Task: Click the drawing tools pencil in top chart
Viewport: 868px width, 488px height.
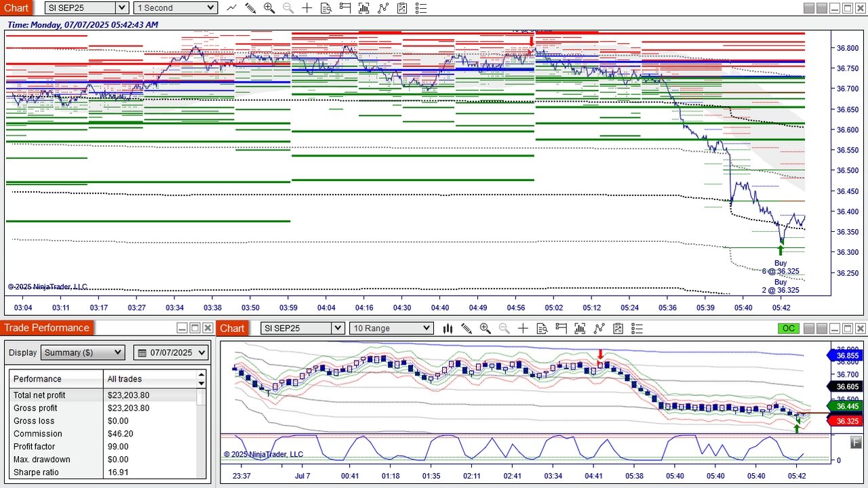Action: coord(250,8)
